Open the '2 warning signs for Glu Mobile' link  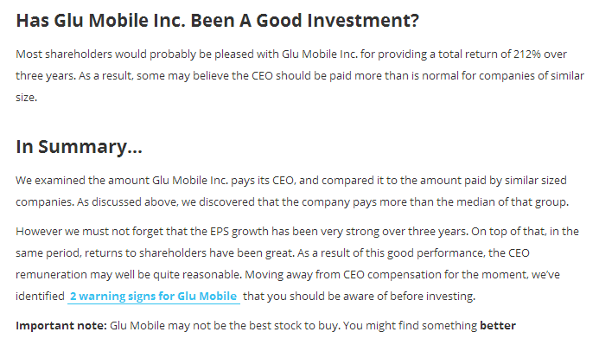pyautogui.click(x=154, y=296)
